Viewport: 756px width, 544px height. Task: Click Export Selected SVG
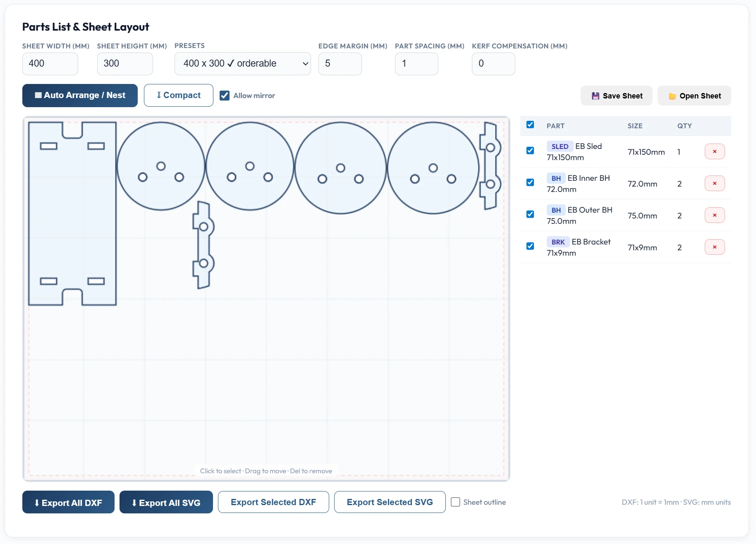point(390,502)
